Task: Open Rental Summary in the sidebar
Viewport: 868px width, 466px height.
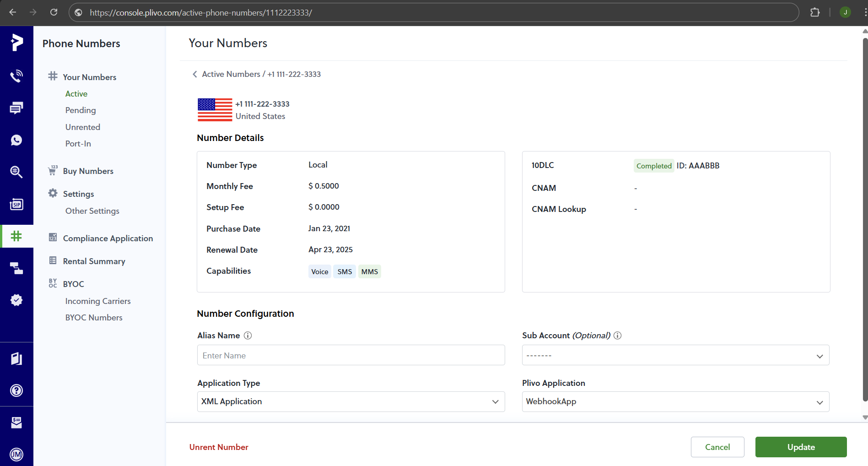Action: click(94, 261)
